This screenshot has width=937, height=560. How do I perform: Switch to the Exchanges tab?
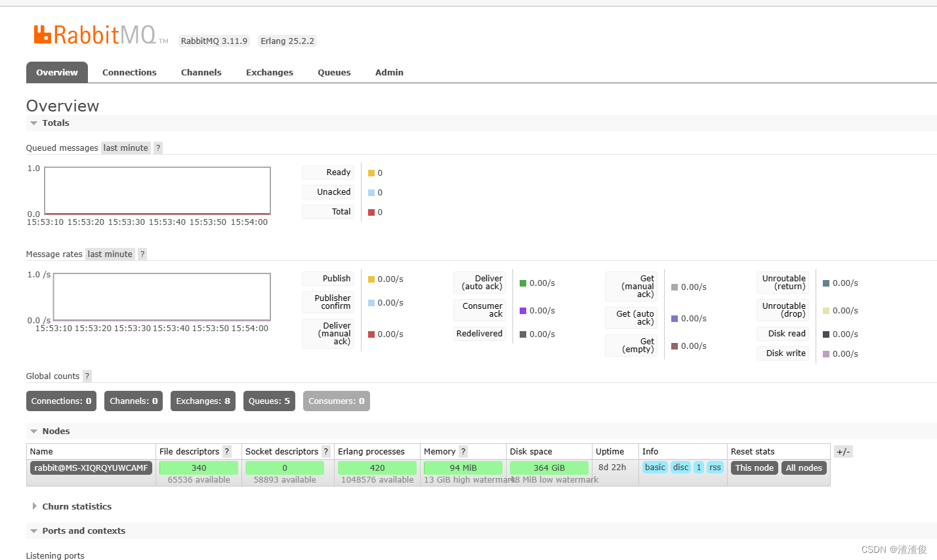click(x=270, y=73)
